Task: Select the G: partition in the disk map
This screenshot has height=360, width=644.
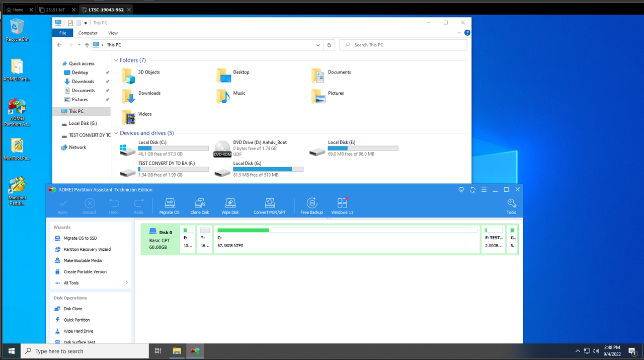Action: click(513, 240)
